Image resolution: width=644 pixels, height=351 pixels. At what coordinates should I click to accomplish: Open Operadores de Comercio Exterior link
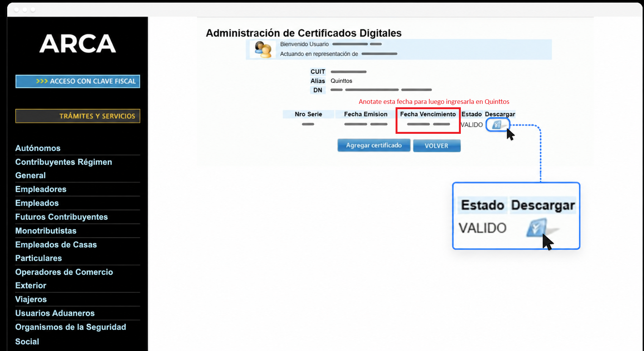(64, 279)
